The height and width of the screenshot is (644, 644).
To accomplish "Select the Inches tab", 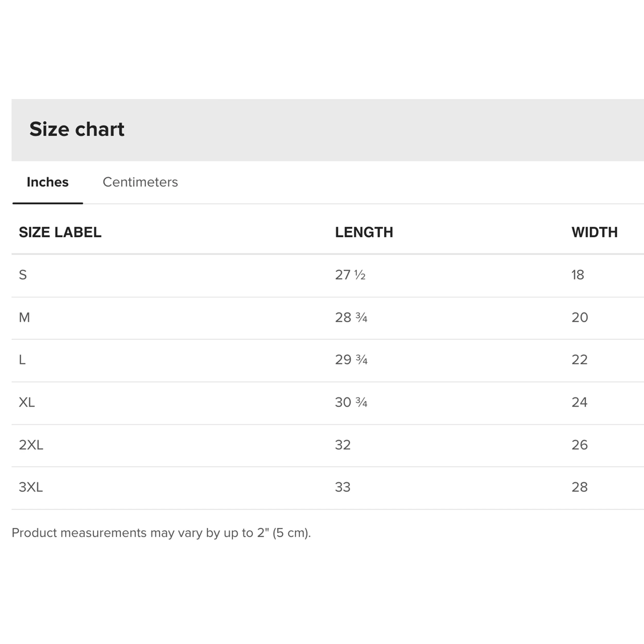I will point(48,182).
